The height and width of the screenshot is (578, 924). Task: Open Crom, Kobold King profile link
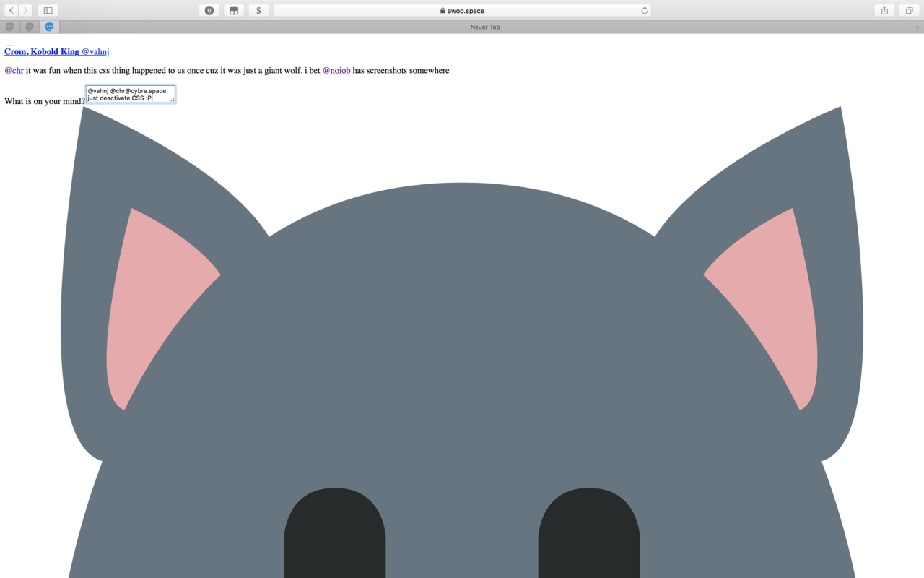[42, 51]
